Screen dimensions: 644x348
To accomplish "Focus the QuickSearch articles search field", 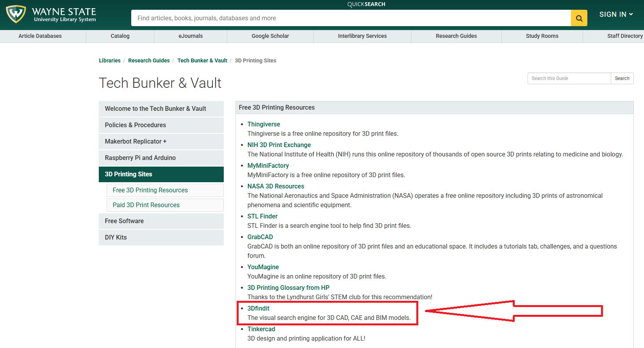I will pos(351,18).
